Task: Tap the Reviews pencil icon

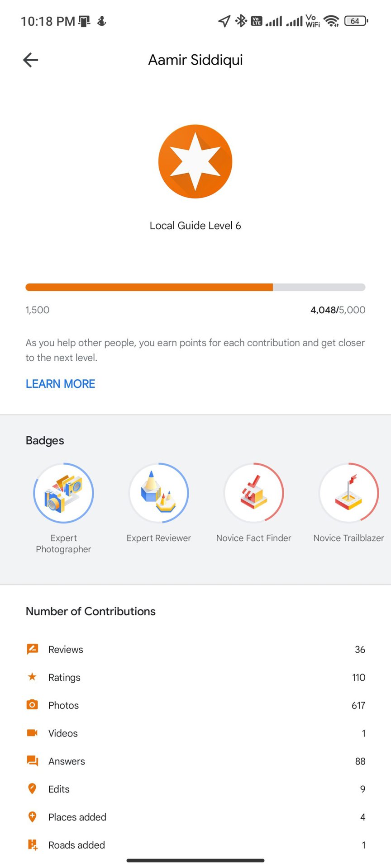Action: (x=32, y=649)
